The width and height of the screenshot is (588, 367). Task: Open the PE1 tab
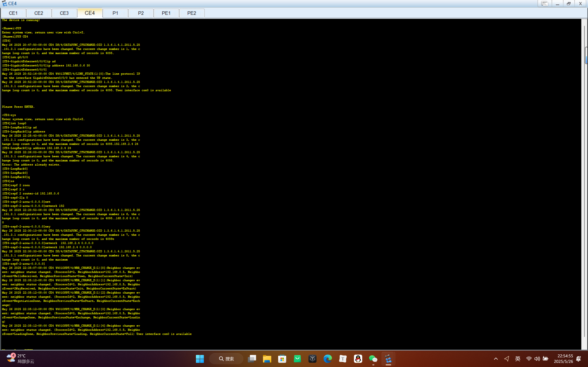[x=167, y=13]
